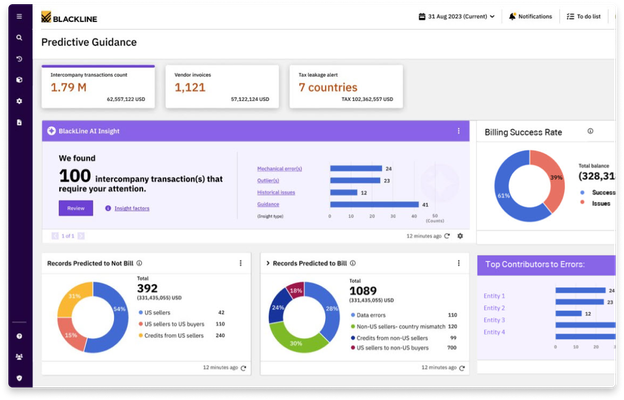Open the sidebar settings gear icon
Image resolution: width=624 pixels, height=400 pixels.
coord(19,101)
